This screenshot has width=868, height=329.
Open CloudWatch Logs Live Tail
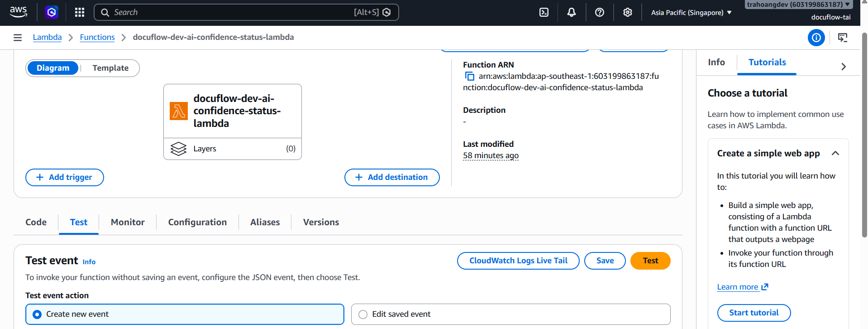click(x=518, y=261)
